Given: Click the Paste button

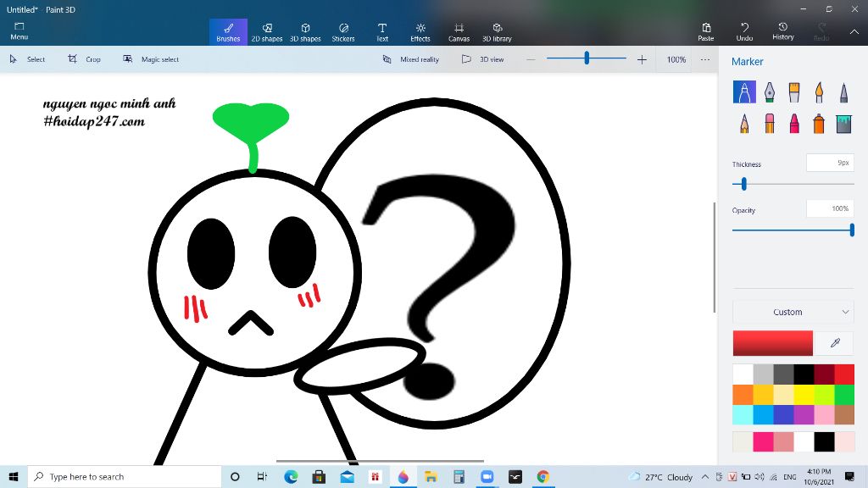Looking at the screenshot, I should point(706,32).
